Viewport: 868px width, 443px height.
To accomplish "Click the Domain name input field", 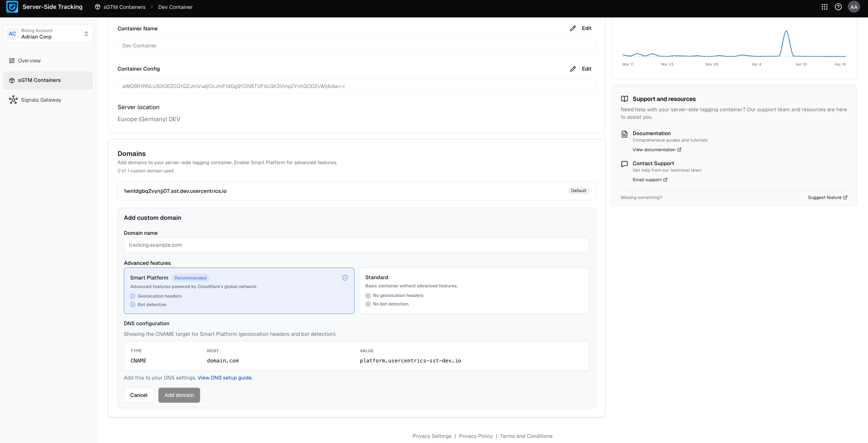I will pos(356,245).
